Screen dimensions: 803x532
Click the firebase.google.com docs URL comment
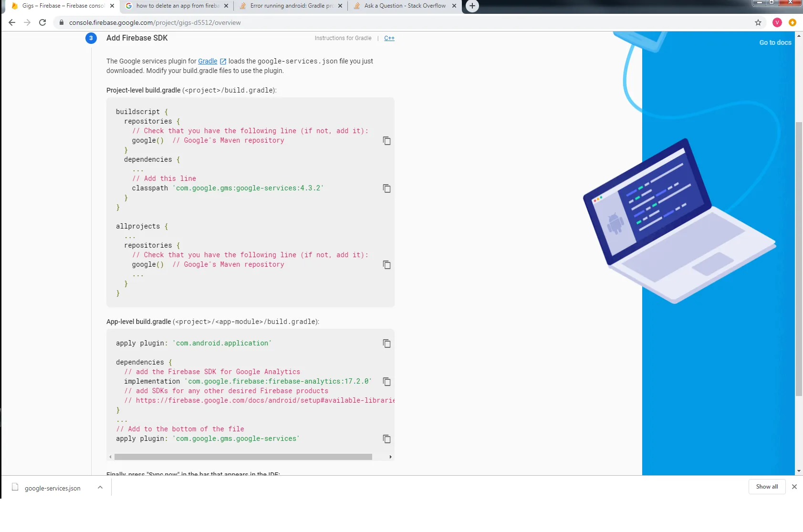coord(260,400)
